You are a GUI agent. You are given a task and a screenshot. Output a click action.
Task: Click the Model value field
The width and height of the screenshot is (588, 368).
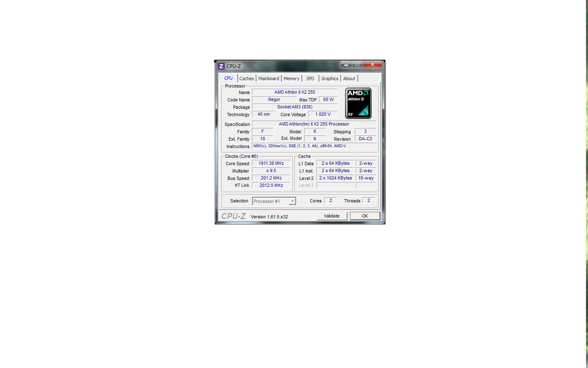coord(315,131)
